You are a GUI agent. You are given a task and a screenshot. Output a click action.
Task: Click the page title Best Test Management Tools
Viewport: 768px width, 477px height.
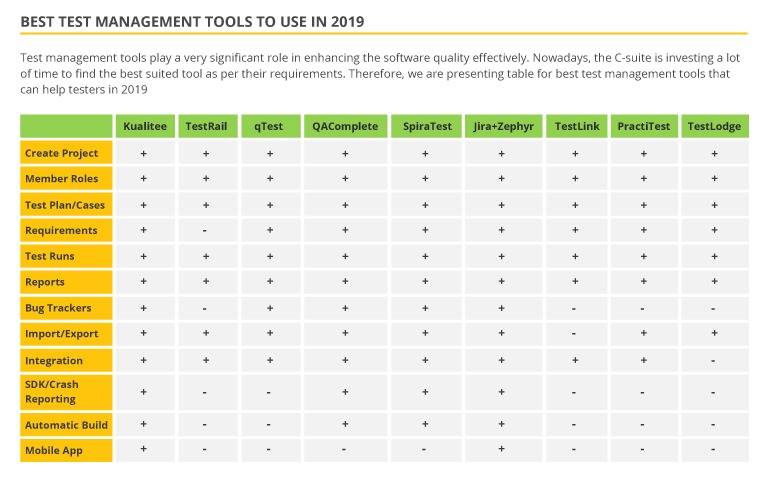(192, 22)
